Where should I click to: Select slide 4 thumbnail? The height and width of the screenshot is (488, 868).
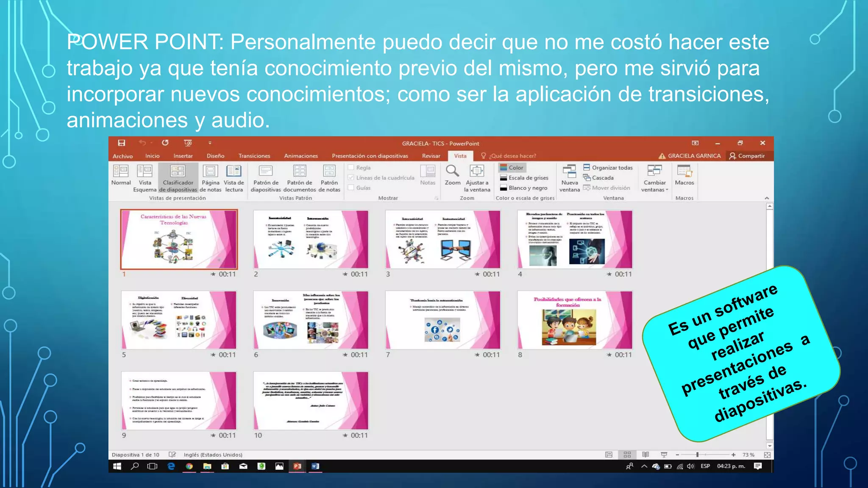575,239
